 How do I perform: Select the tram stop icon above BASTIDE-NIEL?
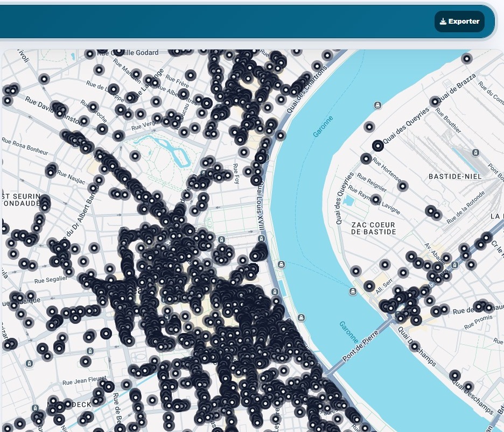475,153
